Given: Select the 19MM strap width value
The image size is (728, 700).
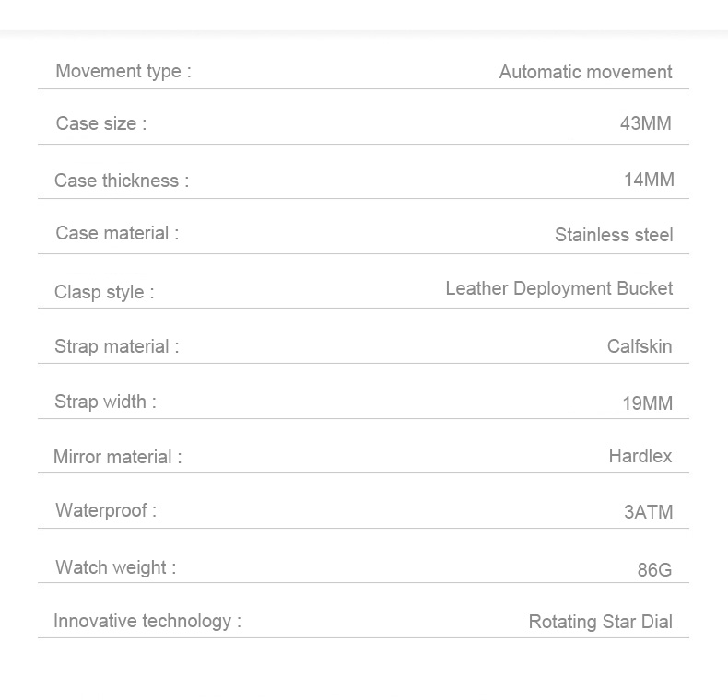Looking at the screenshot, I should point(647,402).
